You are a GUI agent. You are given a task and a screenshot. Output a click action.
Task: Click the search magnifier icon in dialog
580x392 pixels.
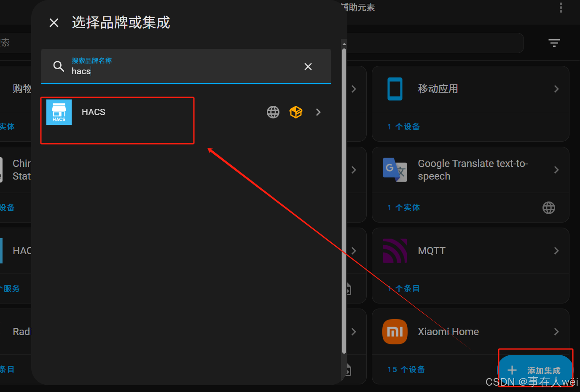tap(59, 66)
